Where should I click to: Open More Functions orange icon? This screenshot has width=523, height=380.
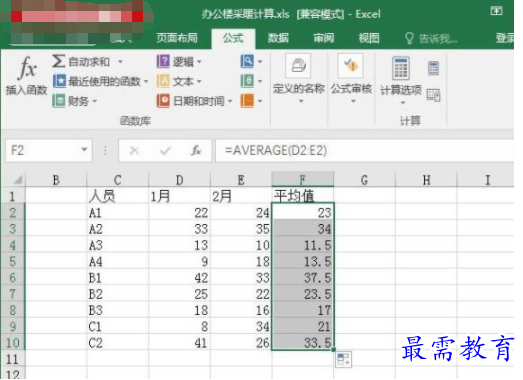(x=247, y=101)
